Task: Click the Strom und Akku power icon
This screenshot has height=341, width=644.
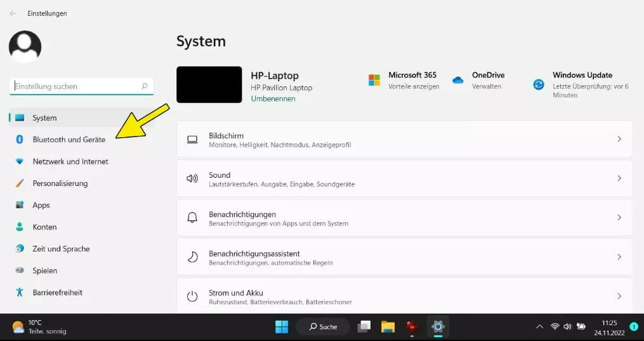Action: [192, 296]
